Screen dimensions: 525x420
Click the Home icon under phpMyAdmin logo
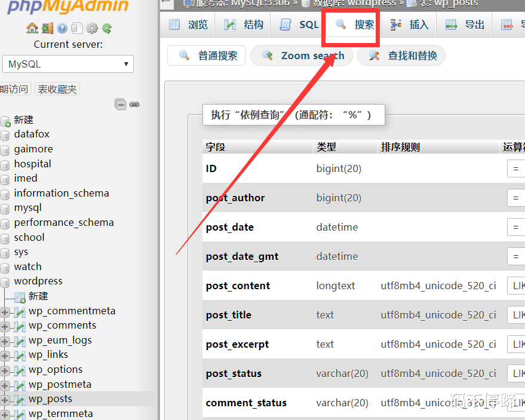32,28
